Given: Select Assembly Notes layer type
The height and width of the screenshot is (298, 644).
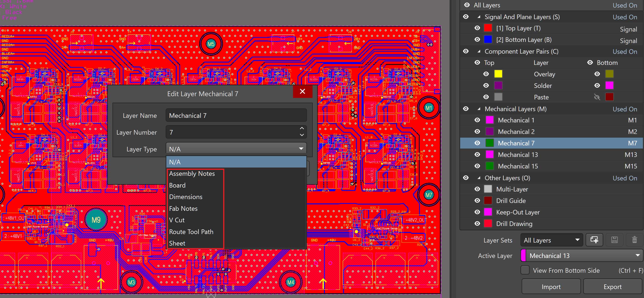Looking at the screenshot, I should tap(192, 174).
